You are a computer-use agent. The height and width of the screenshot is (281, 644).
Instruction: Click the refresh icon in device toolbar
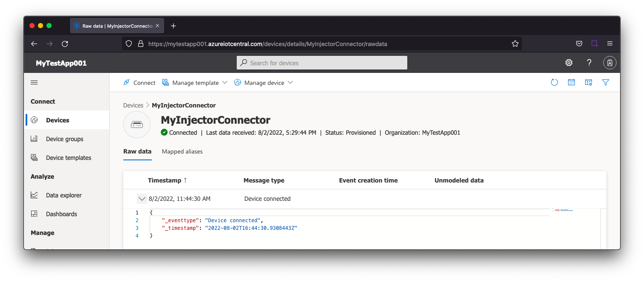[x=554, y=83]
